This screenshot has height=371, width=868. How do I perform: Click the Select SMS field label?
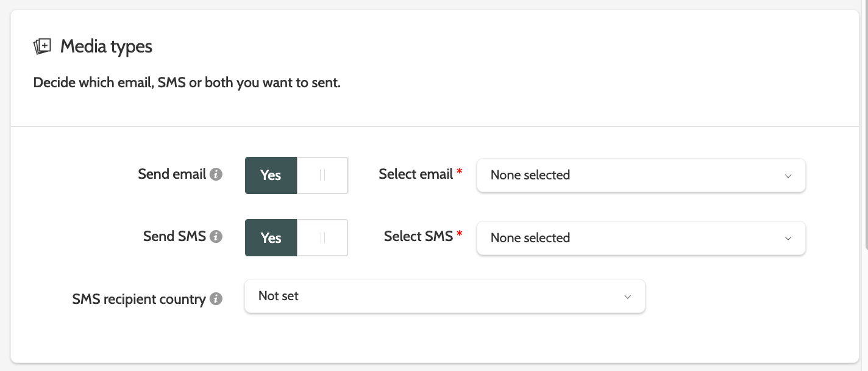click(x=418, y=237)
